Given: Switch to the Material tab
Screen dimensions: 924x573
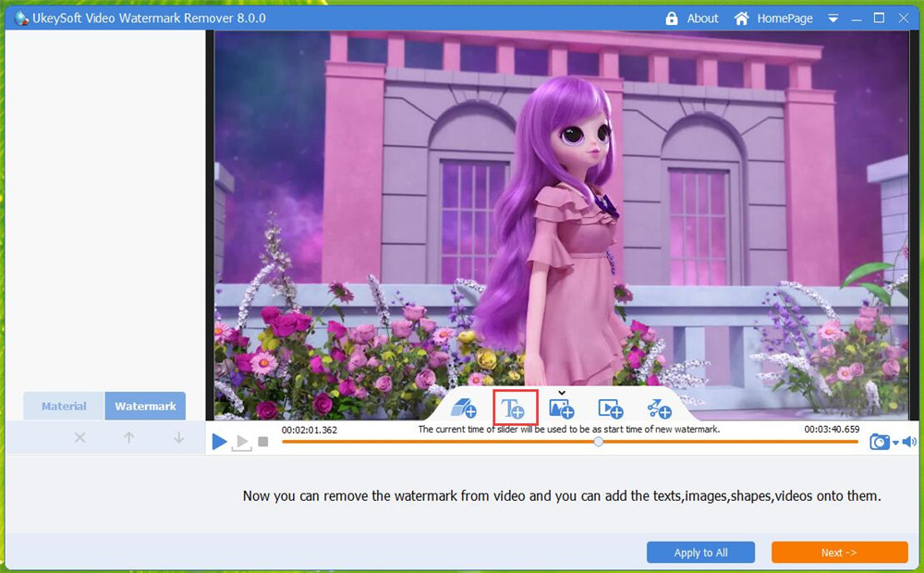Looking at the screenshot, I should (63, 406).
